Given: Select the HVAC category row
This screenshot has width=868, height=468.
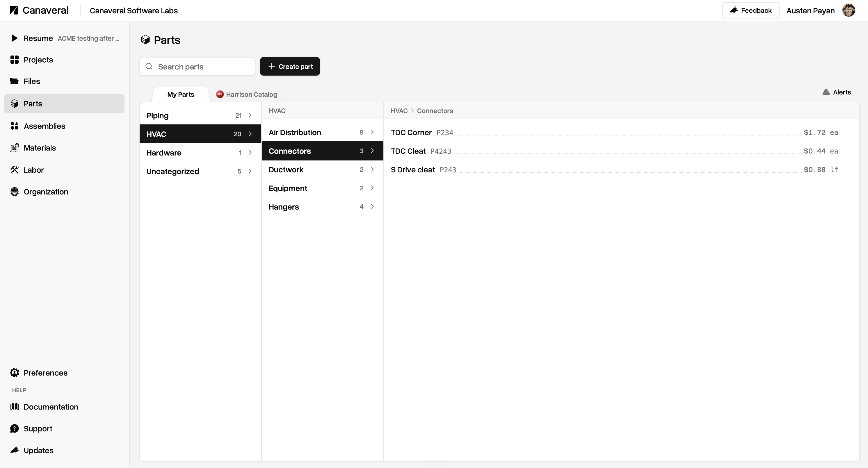Looking at the screenshot, I should pos(200,134).
